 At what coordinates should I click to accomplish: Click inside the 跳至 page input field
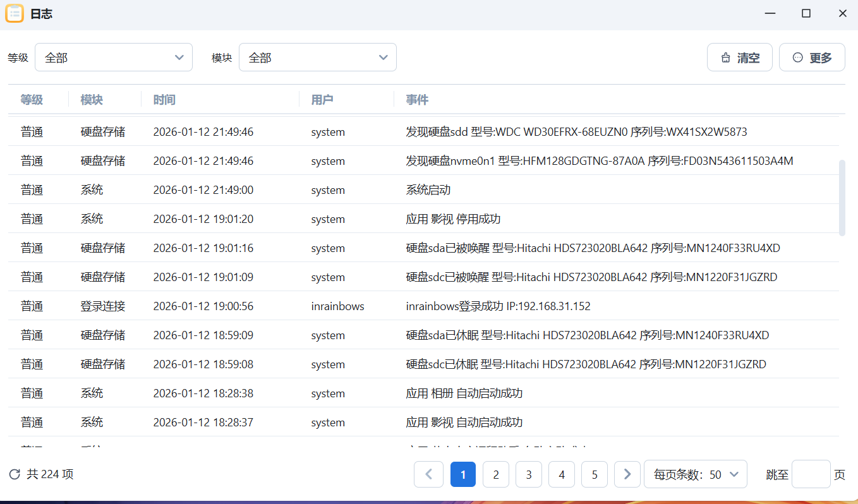(811, 474)
